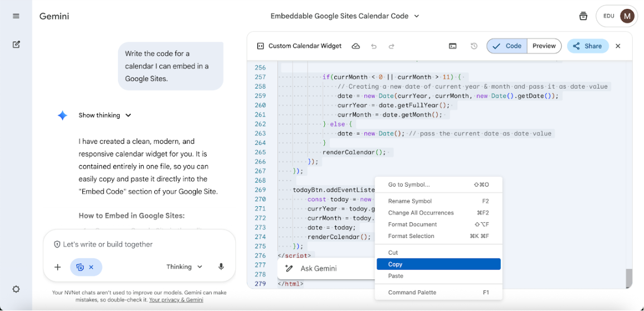
Task: Open the conversation title dropdown
Action: pos(417,16)
